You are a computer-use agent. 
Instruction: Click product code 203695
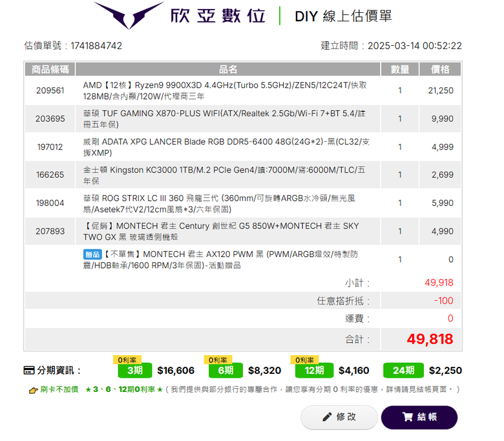pyautogui.click(x=50, y=119)
